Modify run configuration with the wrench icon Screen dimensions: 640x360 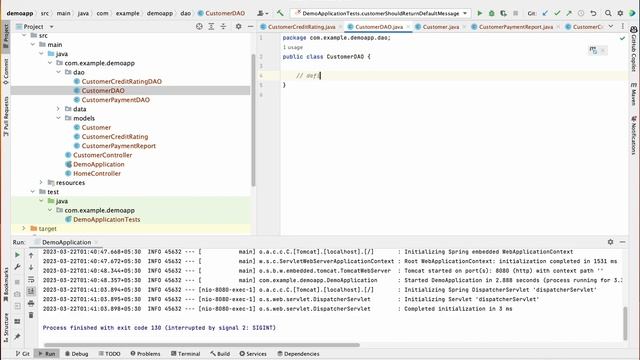click(x=17, y=267)
